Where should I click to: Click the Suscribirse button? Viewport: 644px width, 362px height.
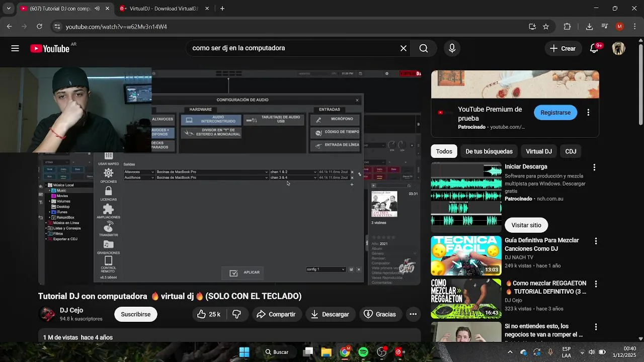[135, 314]
